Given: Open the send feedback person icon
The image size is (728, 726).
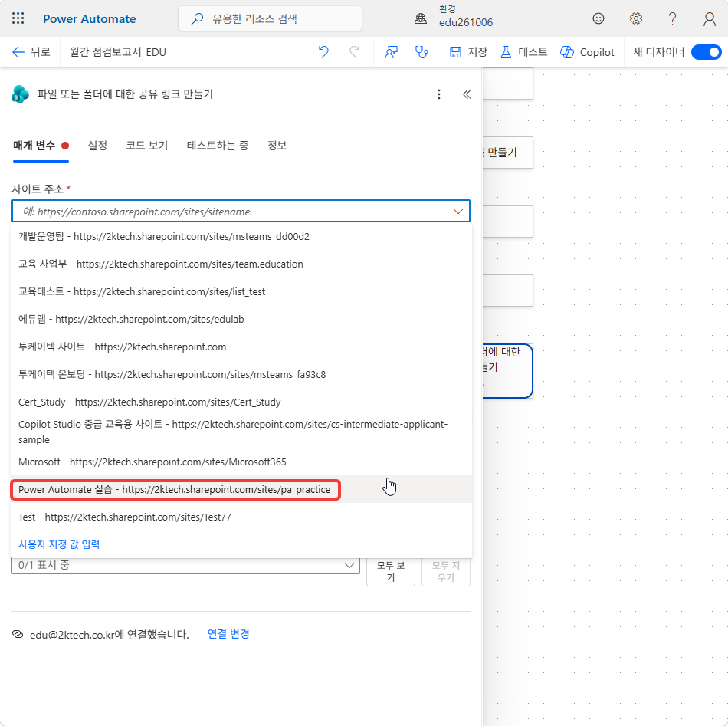Looking at the screenshot, I should pyautogui.click(x=391, y=52).
